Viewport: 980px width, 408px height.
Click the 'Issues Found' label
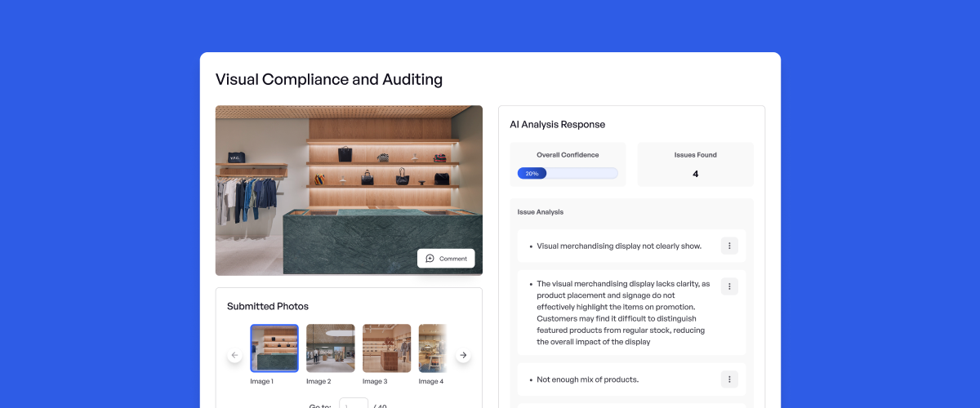[x=696, y=155]
